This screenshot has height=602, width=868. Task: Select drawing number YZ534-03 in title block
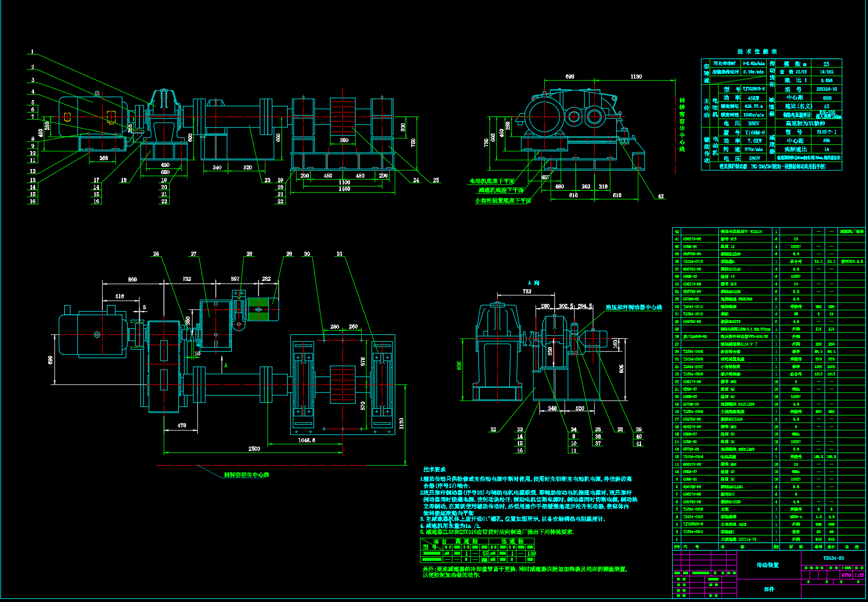tap(833, 558)
